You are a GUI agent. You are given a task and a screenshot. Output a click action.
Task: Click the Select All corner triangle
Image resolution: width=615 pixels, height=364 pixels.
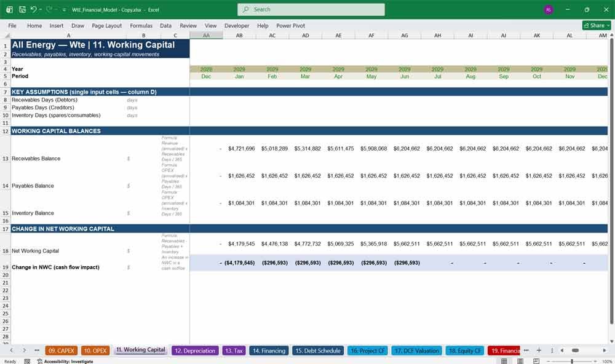point(7,35)
